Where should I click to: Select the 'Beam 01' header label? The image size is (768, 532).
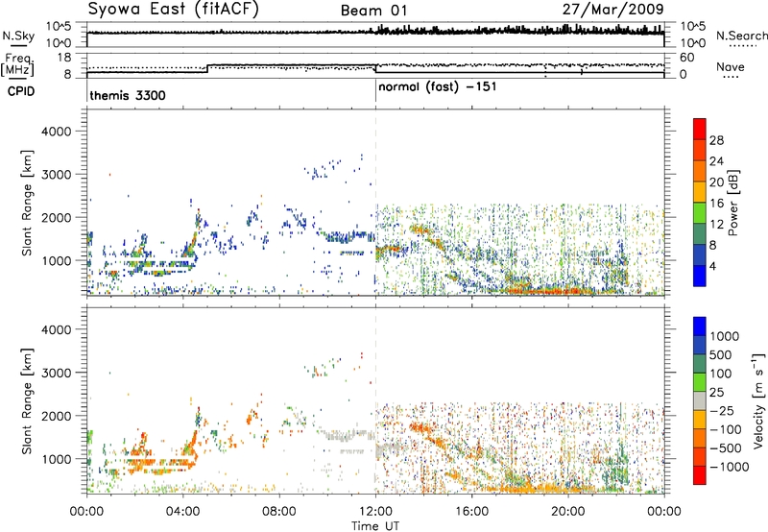click(x=373, y=11)
